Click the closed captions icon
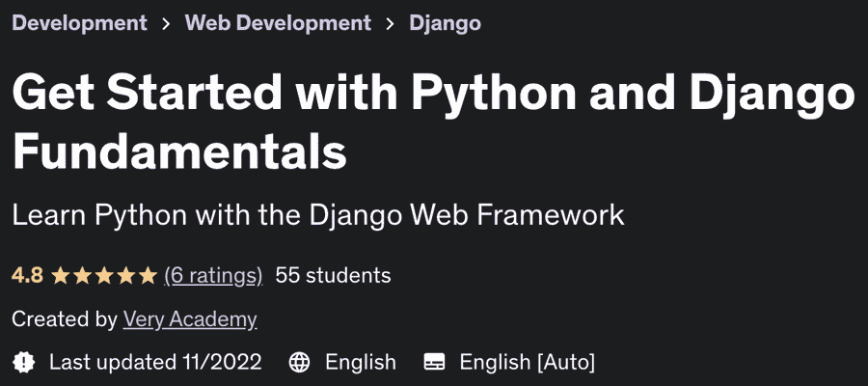Screen dimensions: 868x386 click(435, 362)
